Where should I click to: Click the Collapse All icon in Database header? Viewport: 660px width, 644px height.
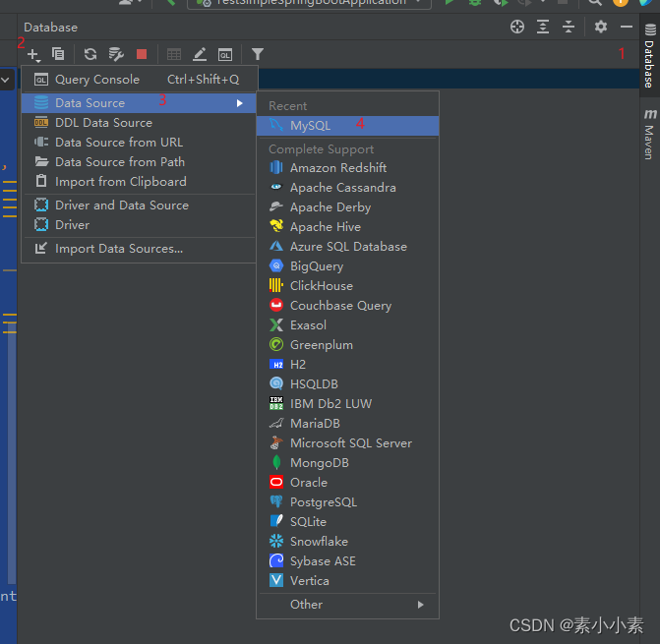coord(569,27)
